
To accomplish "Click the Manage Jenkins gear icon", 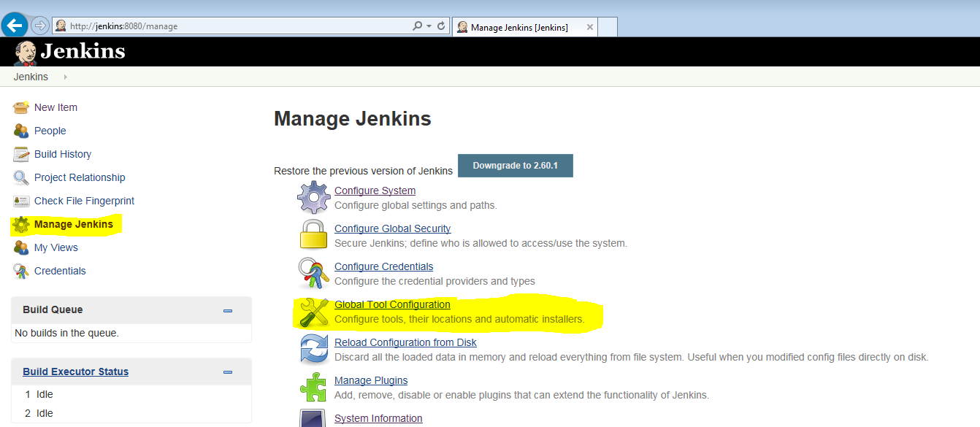I will (x=21, y=224).
